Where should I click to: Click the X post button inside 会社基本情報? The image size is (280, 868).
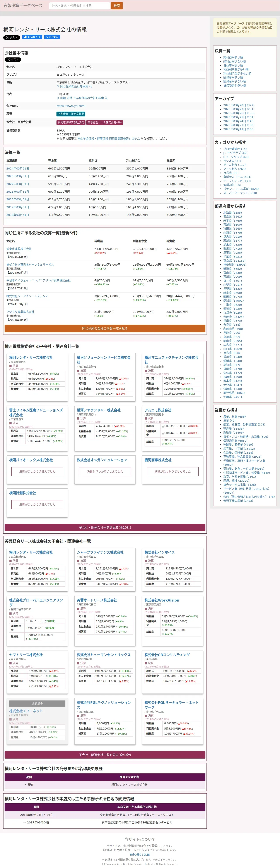tap(13, 60)
